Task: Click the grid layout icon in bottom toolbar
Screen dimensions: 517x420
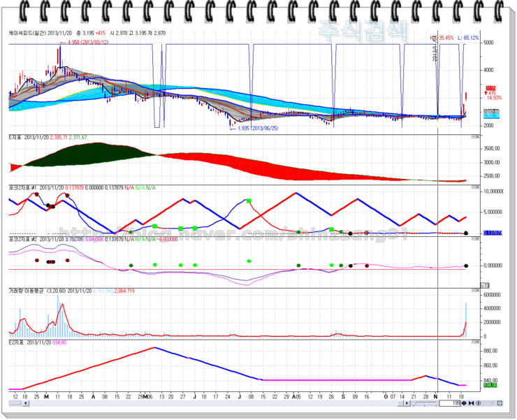Action: (493, 403)
